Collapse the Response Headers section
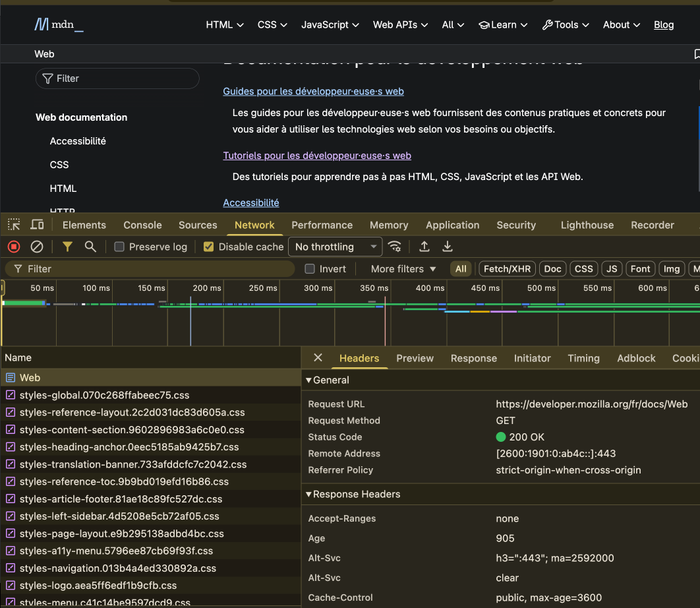Viewport: 700px width, 608px height. pos(308,494)
